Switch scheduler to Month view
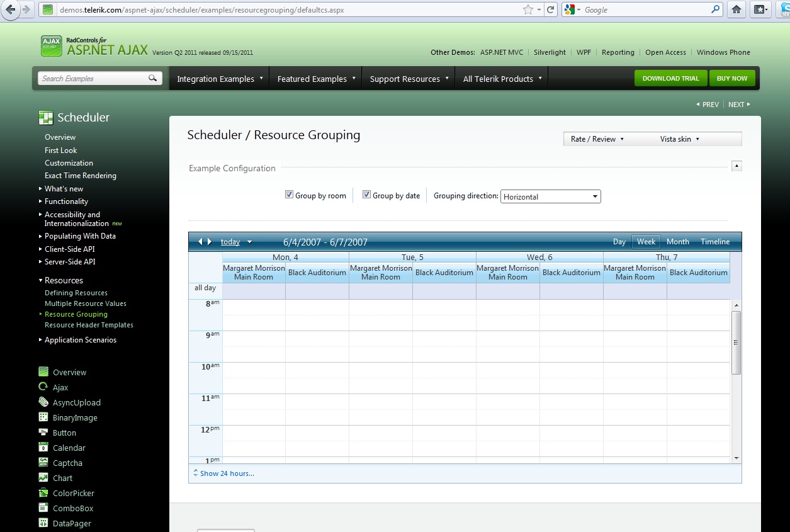 pos(678,242)
